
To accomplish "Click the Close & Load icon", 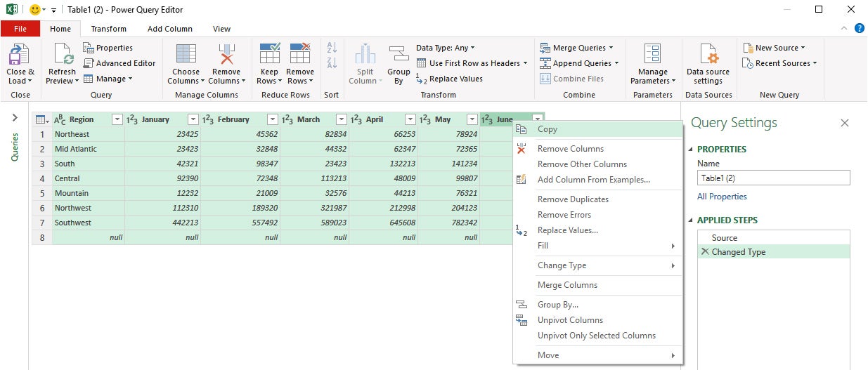I will pyautogui.click(x=20, y=55).
